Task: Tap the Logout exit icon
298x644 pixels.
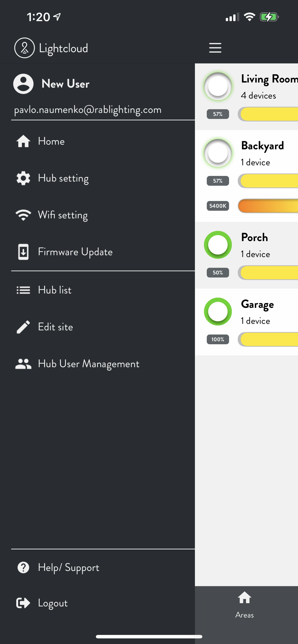Action: (23, 603)
